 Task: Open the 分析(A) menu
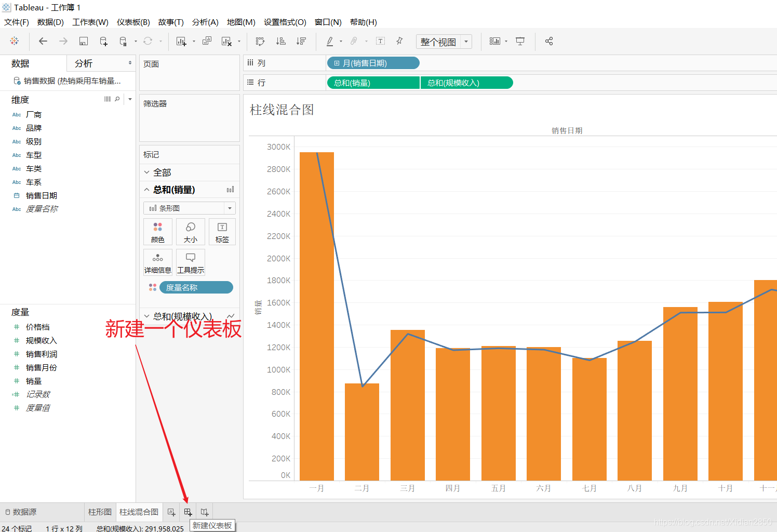(x=205, y=22)
